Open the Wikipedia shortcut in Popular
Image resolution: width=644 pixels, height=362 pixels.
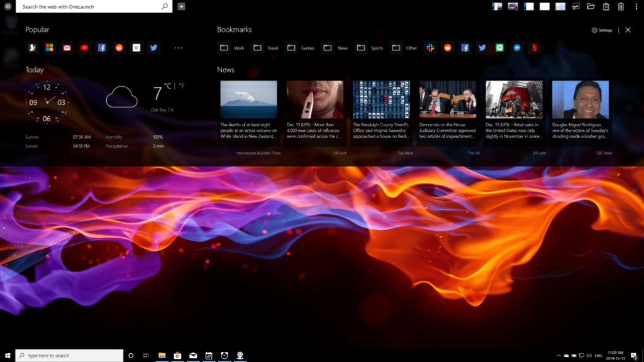pyautogui.click(x=136, y=48)
